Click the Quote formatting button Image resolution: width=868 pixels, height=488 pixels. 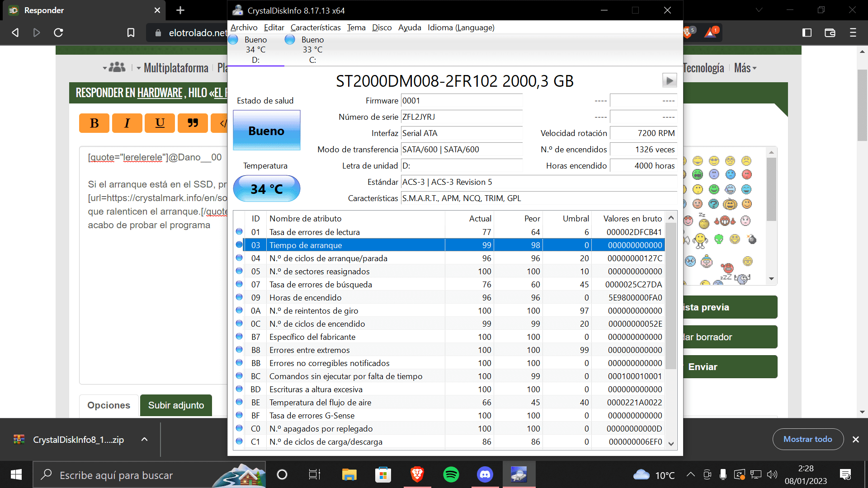coord(193,123)
